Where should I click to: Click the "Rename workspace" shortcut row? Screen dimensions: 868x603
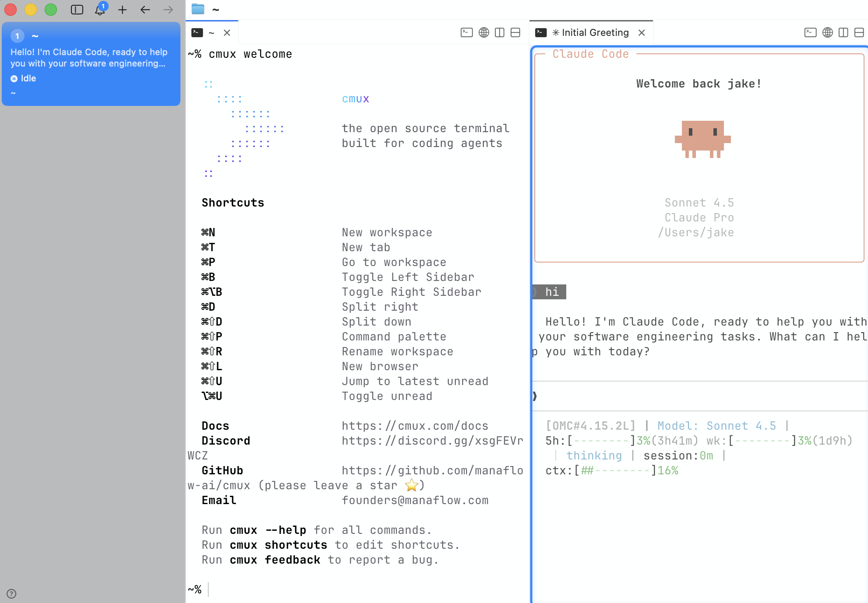(x=327, y=351)
